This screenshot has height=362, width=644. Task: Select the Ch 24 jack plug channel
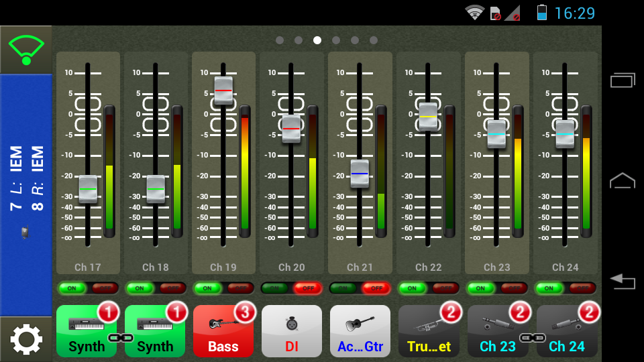(566, 331)
